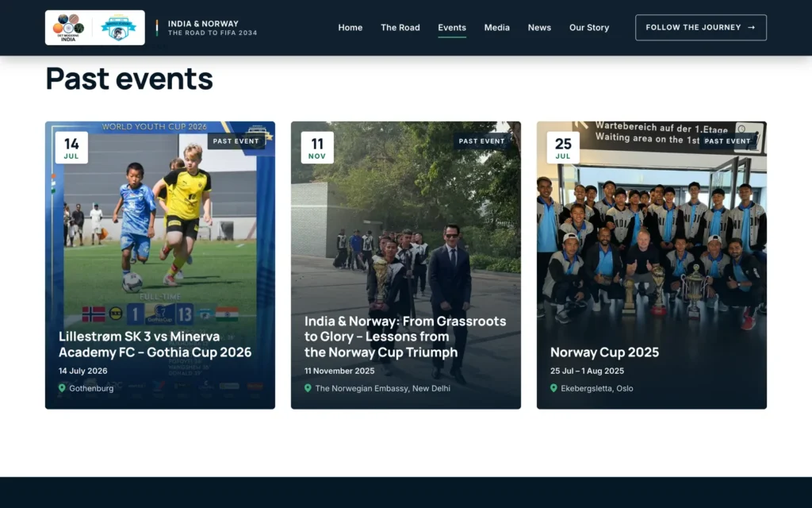Click the Past events heading
This screenshot has height=508, width=812.
[129, 79]
